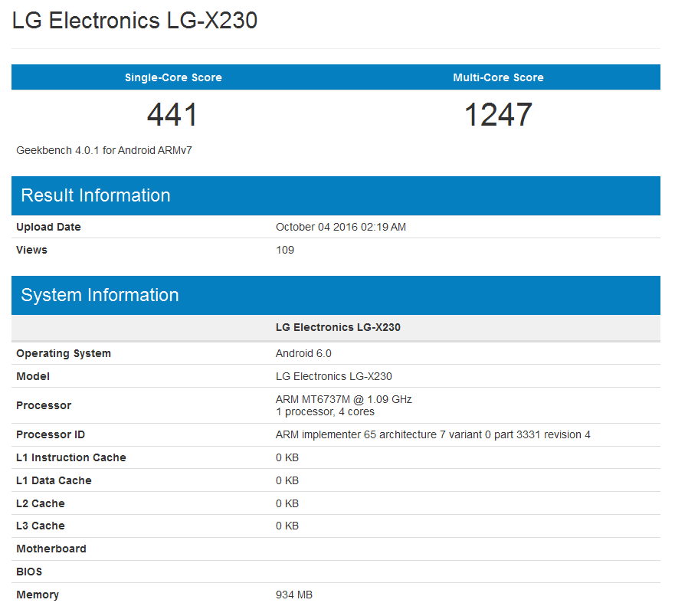
Task: Select the L1 Data Cache label
Action: pyautogui.click(x=54, y=480)
